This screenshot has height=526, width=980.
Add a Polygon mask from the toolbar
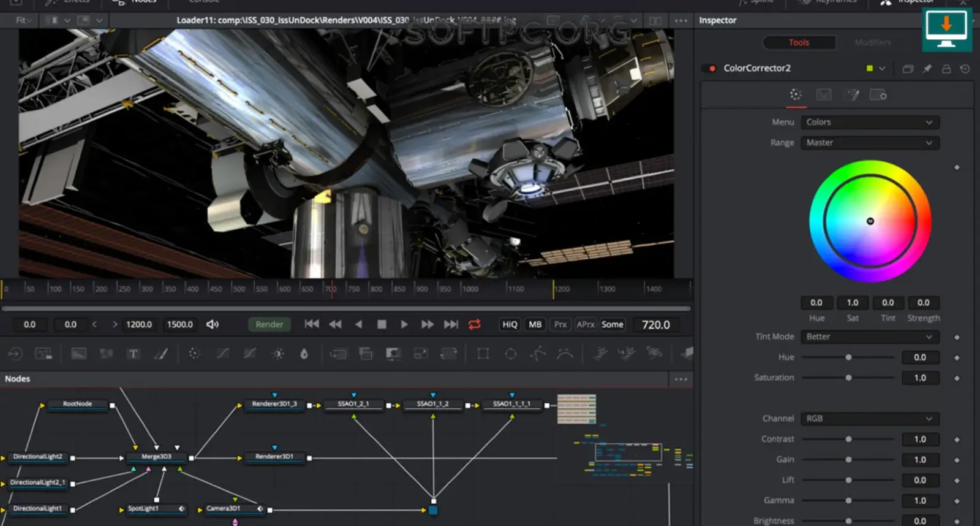538,354
